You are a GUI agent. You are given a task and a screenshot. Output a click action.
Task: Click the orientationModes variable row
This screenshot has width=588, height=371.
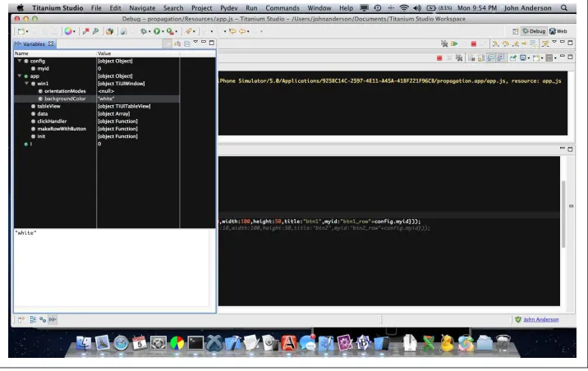point(96,91)
